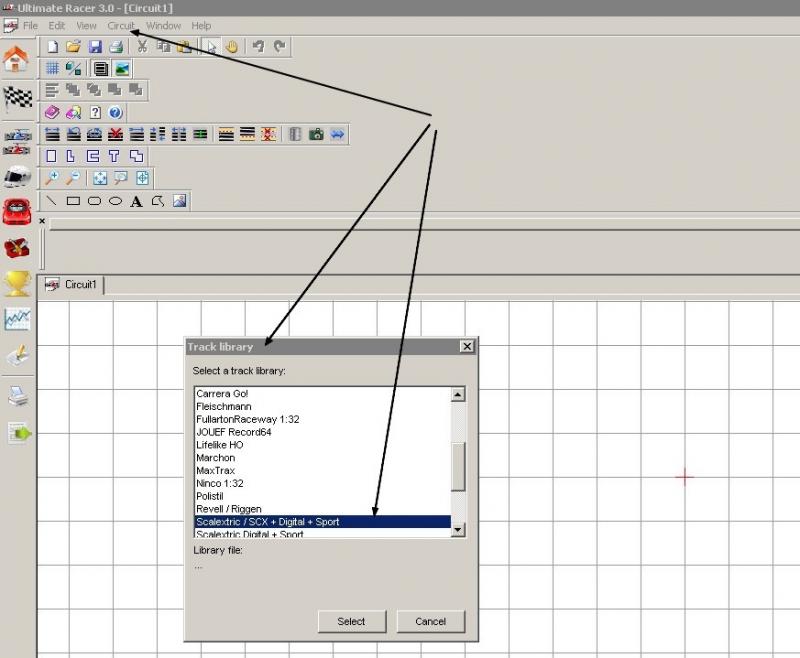Toggle the background image toolbar button
Image resolution: width=800 pixels, height=658 pixels.
coord(122,68)
